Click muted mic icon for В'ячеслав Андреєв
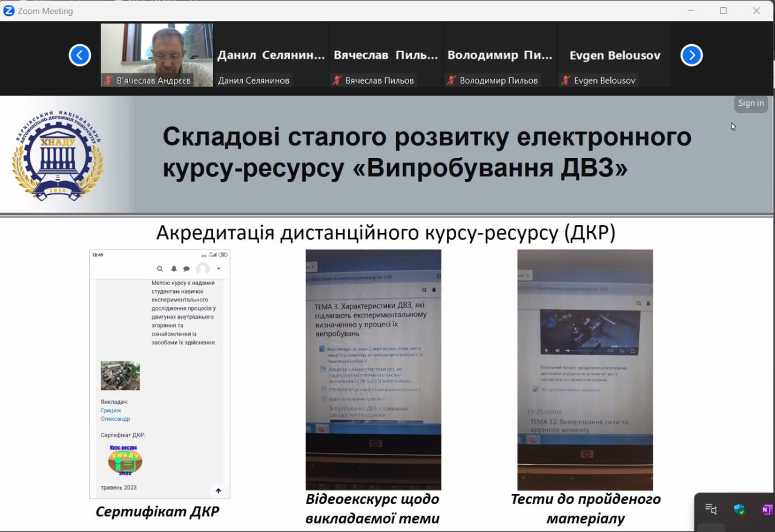This screenshot has height=532, width=775. [109, 80]
